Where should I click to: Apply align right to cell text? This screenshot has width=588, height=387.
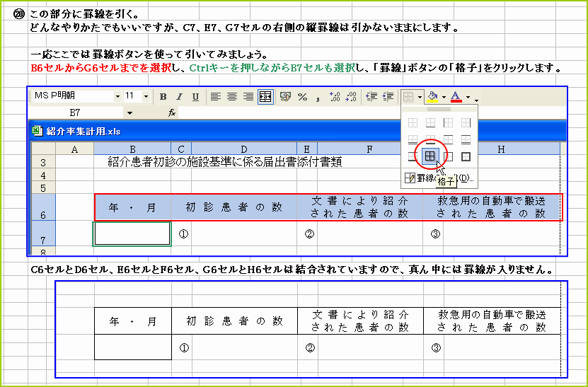pyautogui.click(x=248, y=97)
